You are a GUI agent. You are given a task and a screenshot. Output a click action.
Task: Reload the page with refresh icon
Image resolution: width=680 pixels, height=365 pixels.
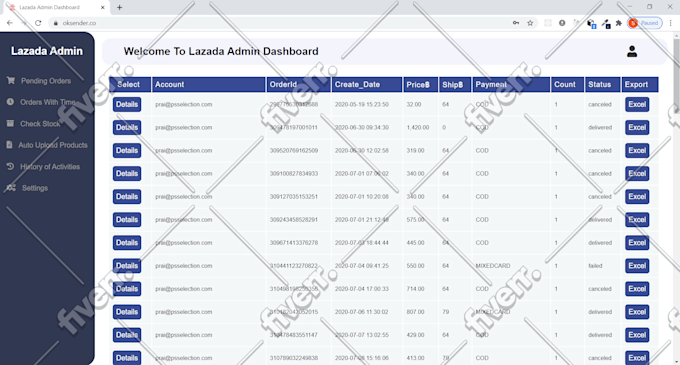pyautogui.click(x=38, y=23)
